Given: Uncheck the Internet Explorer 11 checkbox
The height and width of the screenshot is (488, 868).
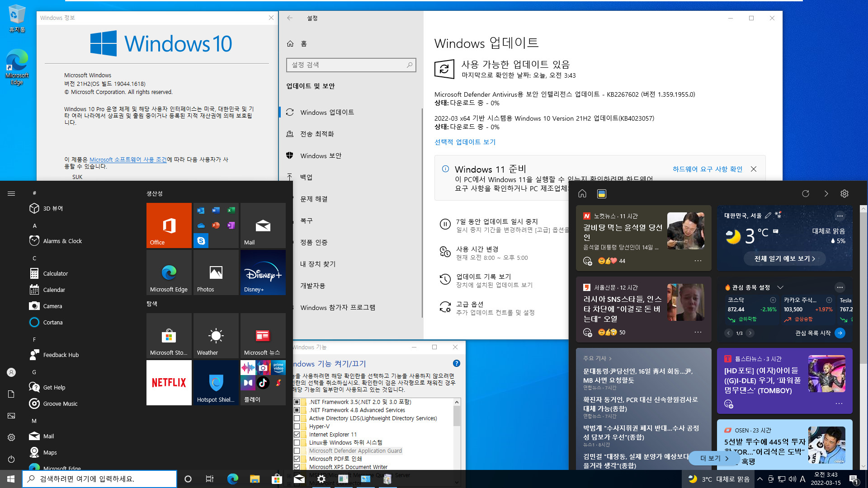Looking at the screenshot, I should (297, 434).
